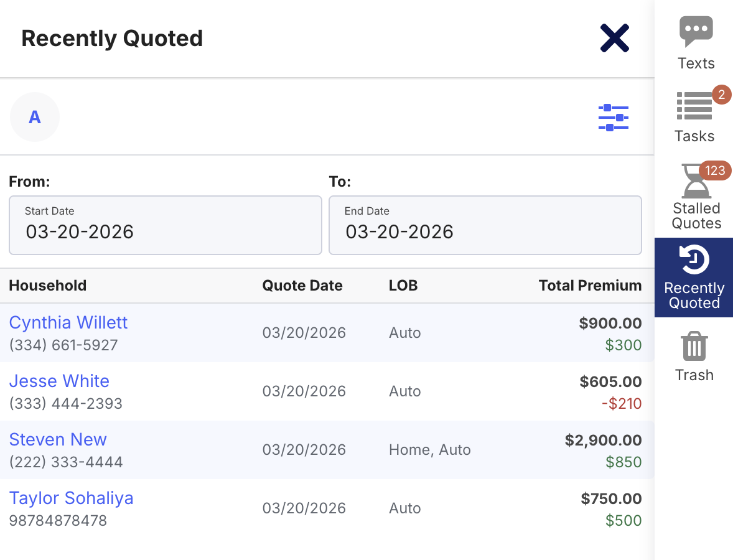Open the Trash bin icon
The image size is (733, 560).
pyautogui.click(x=694, y=347)
